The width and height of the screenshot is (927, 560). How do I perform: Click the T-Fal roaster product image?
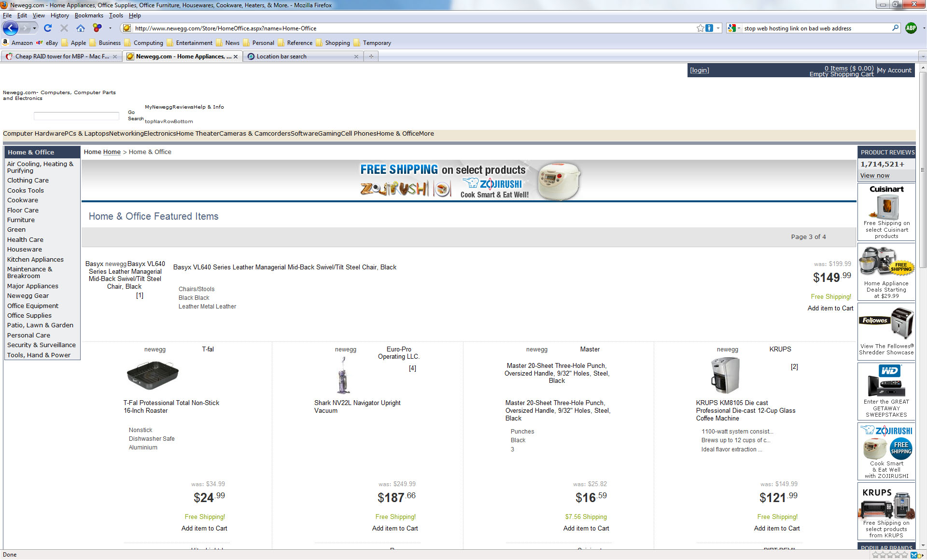(153, 375)
